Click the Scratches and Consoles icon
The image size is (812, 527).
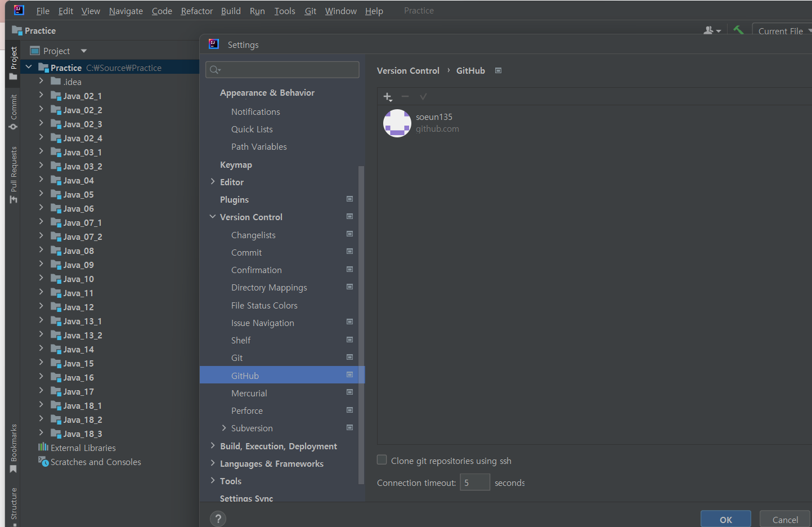click(43, 461)
